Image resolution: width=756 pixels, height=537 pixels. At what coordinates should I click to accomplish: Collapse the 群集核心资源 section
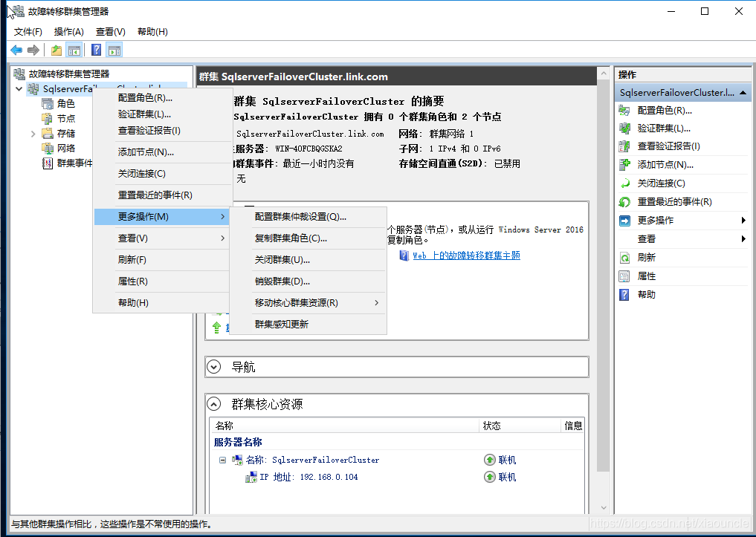pos(214,404)
